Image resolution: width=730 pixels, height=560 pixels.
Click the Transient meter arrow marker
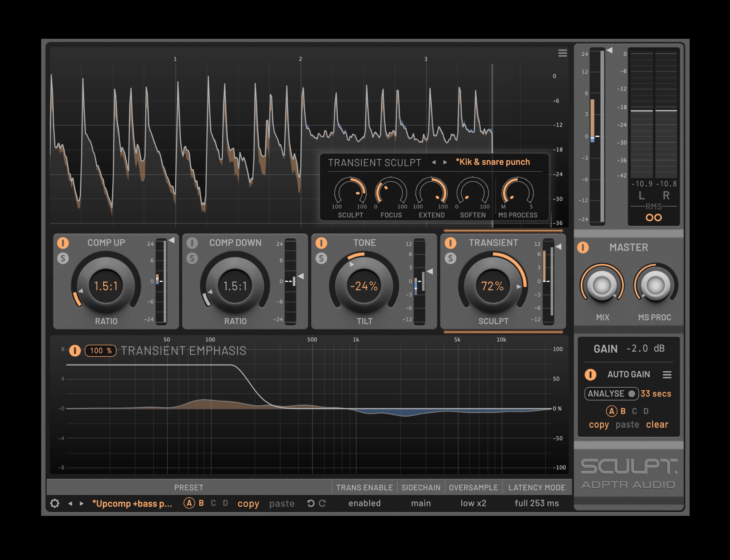click(558, 247)
